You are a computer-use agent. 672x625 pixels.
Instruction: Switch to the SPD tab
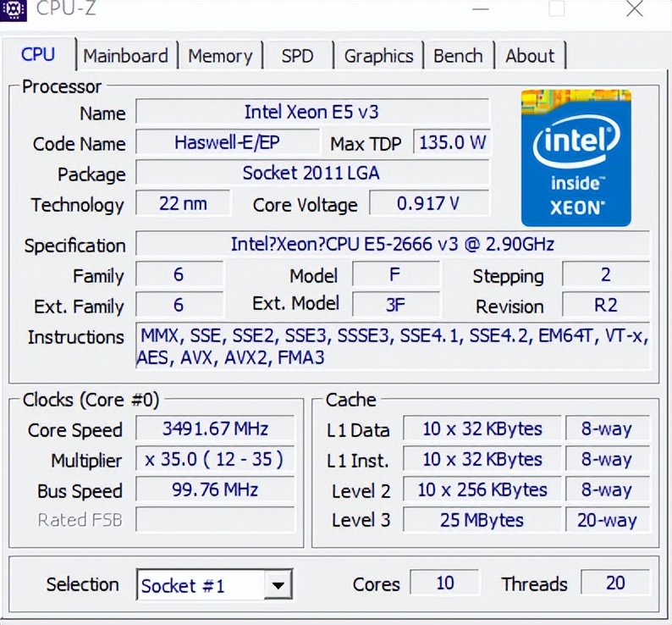297,56
